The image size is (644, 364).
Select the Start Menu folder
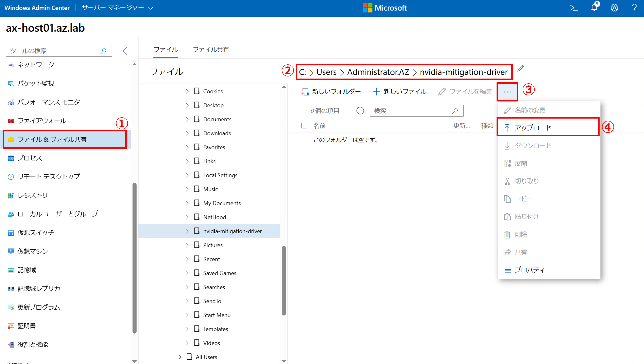pos(217,315)
